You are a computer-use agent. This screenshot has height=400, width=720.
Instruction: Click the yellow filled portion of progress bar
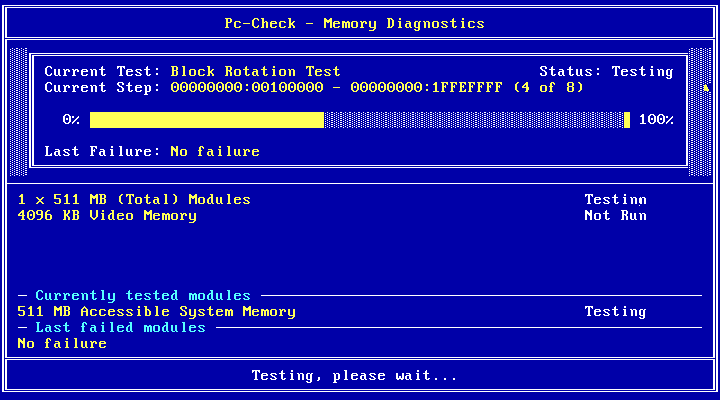pyautogui.click(x=207, y=120)
